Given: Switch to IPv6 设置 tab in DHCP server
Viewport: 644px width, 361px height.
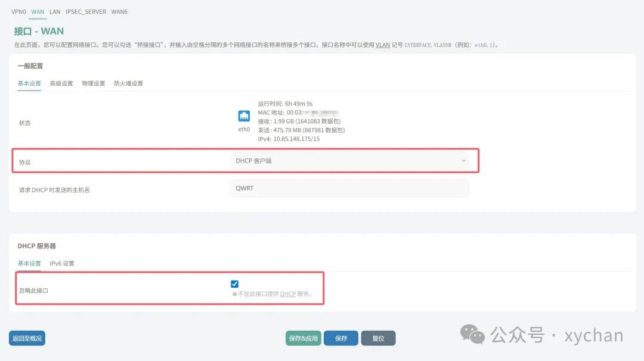Looking at the screenshot, I should click(x=62, y=263).
